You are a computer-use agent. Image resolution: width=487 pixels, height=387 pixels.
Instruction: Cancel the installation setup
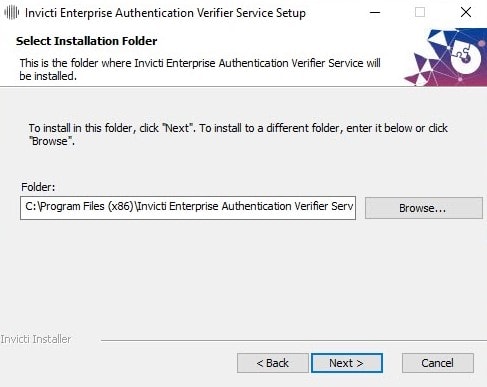[438, 363]
